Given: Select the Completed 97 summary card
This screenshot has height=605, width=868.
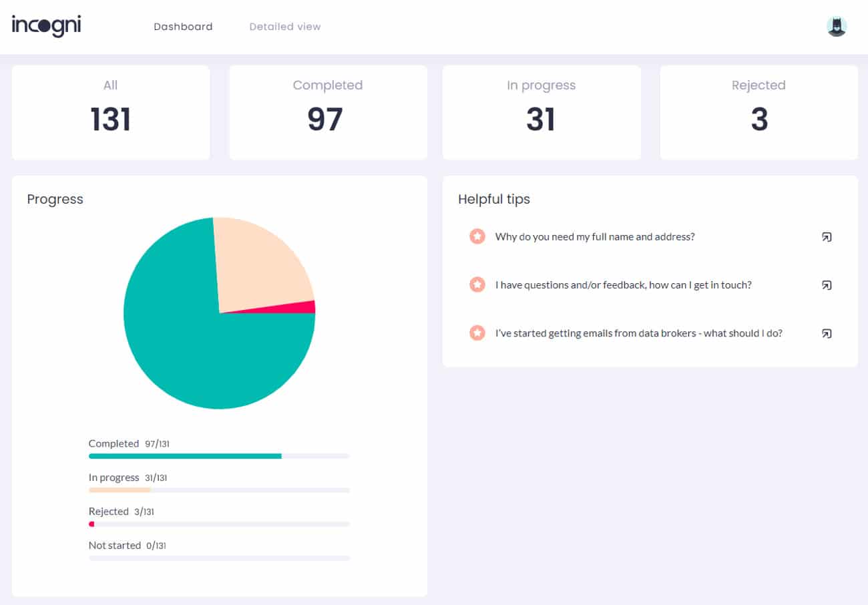Looking at the screenshot, I should pyautogui.click(x=328, y=112).
